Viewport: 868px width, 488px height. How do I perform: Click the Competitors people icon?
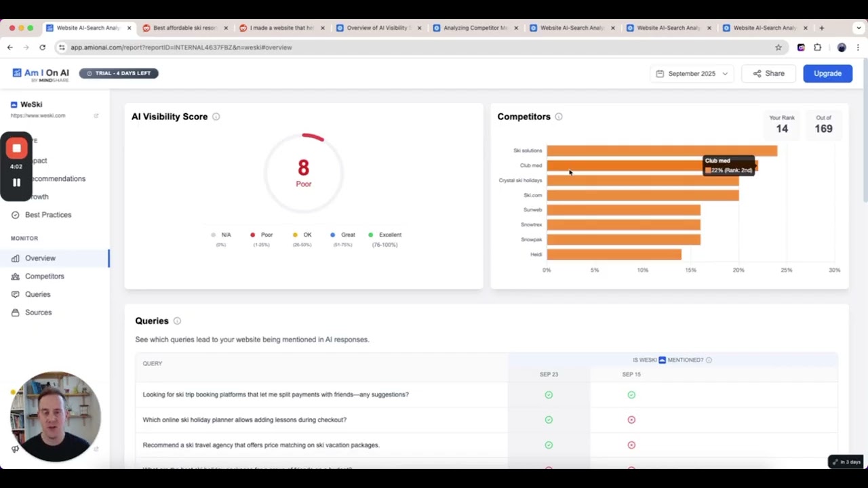pos(15,277)
